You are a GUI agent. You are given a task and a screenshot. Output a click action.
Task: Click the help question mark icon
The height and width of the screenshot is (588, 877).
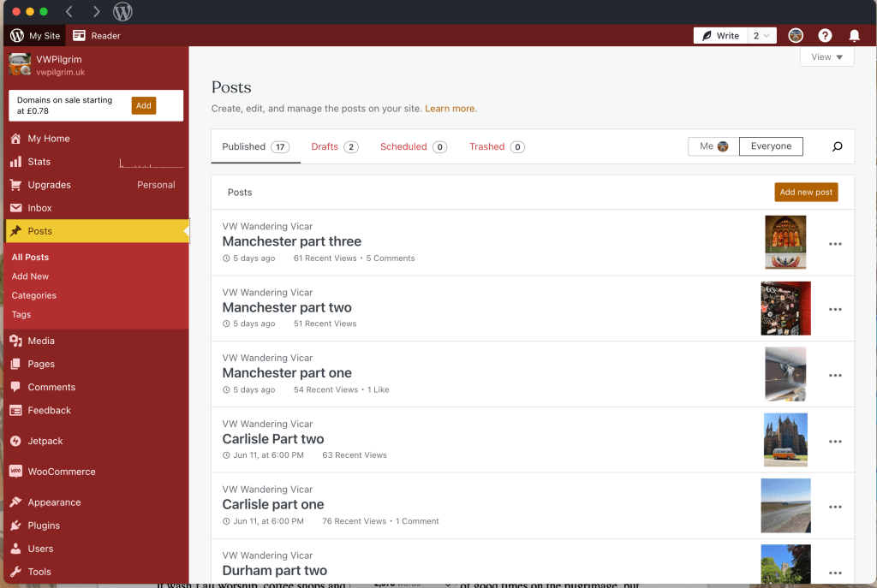(x=825, y=36)
